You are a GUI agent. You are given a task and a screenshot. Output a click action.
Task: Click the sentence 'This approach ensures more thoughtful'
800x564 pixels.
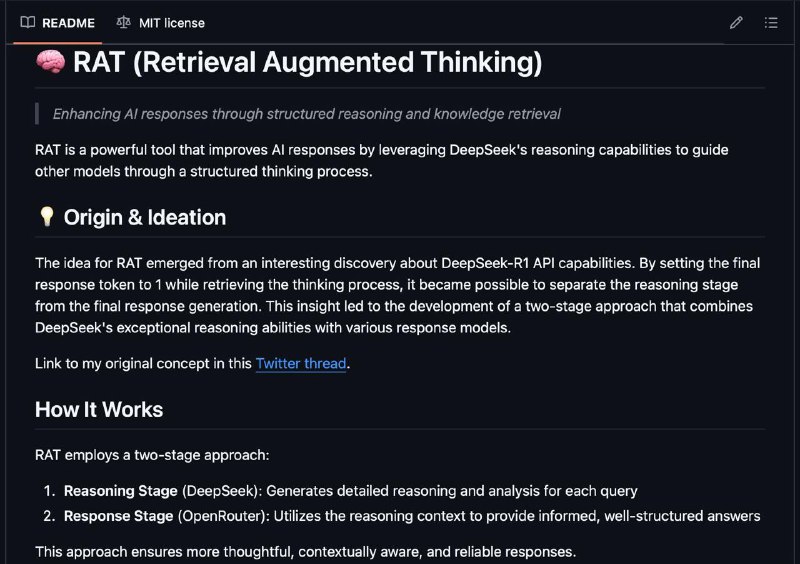(x=305, y=552)
